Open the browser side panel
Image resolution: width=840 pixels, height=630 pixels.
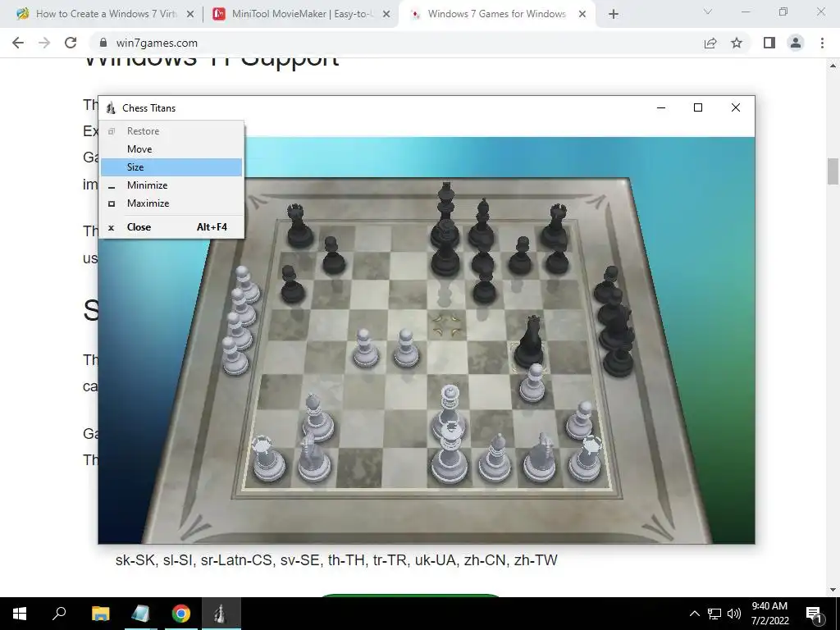point(769,43)
